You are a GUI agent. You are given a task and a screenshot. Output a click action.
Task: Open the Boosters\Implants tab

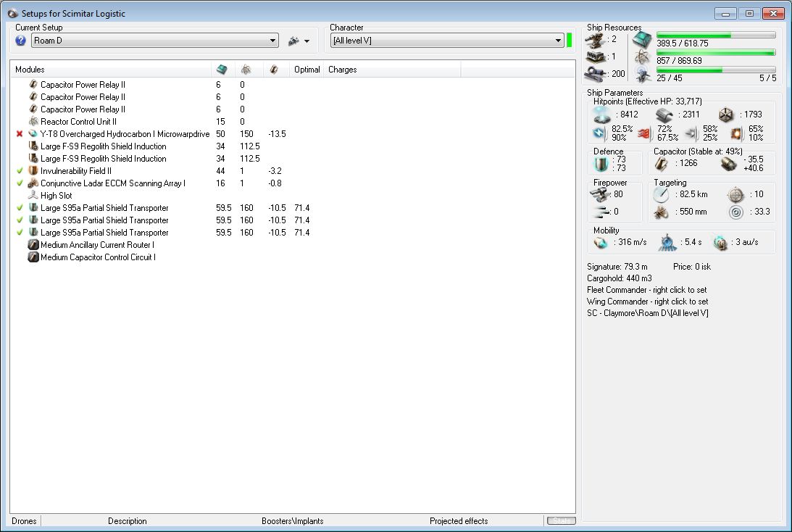[293, 521]
